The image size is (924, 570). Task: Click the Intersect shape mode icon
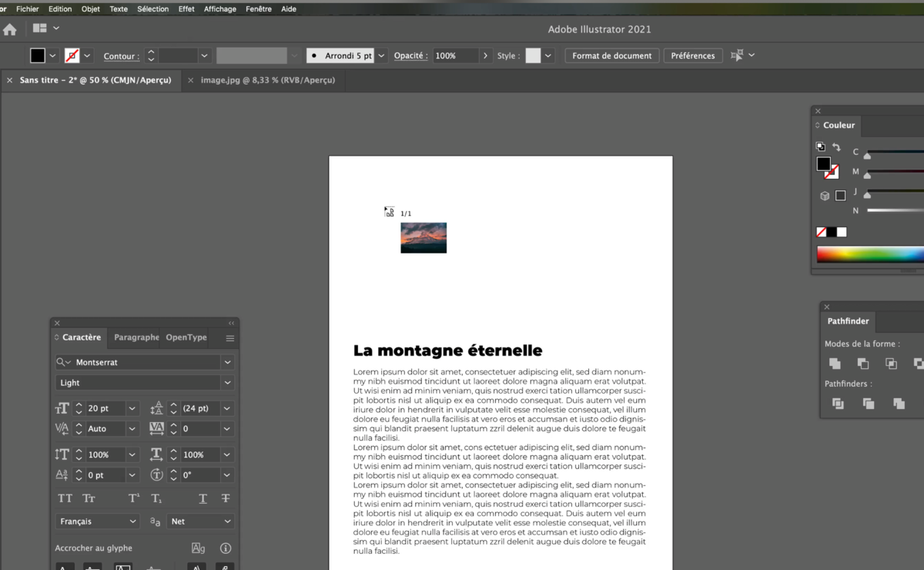pos(891,364)
